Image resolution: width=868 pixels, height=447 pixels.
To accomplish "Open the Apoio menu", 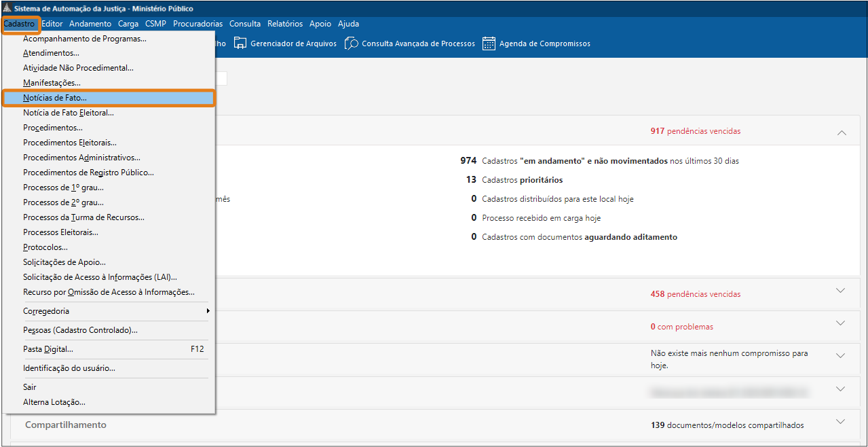I will (x=320, y=24).
